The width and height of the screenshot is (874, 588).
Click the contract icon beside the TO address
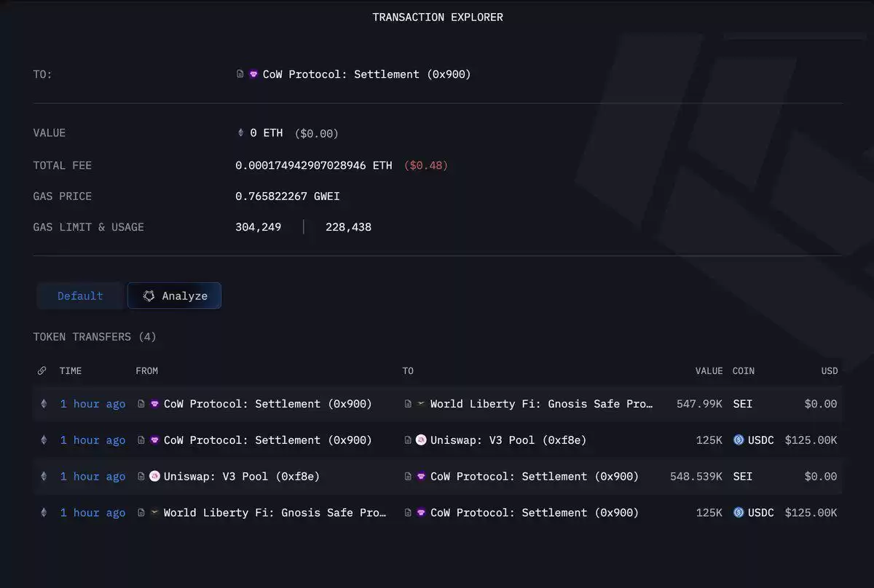click(x=240, y=74)
